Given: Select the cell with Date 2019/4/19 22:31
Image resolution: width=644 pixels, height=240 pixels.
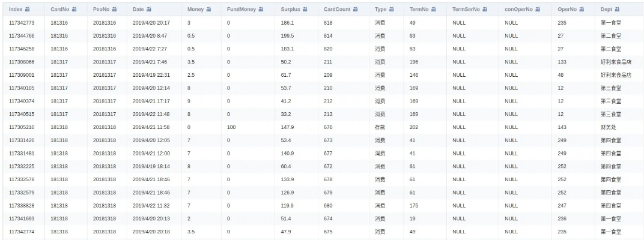Looking at the screenshot, I should tap(151, 75).
